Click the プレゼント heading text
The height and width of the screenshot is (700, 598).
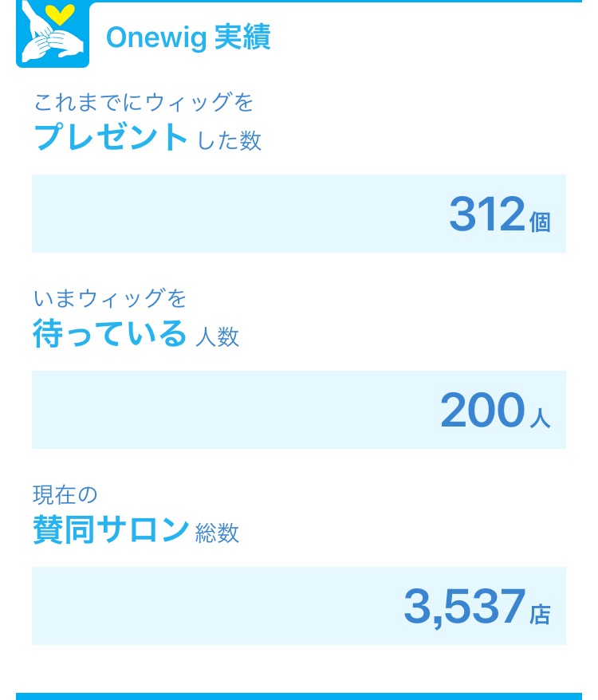click(111, 136)
